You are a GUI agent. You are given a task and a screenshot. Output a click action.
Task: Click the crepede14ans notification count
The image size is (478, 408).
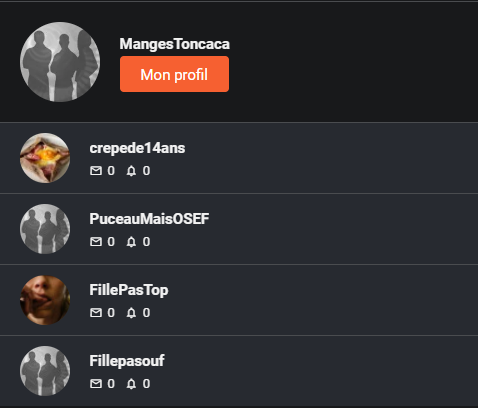146,171
